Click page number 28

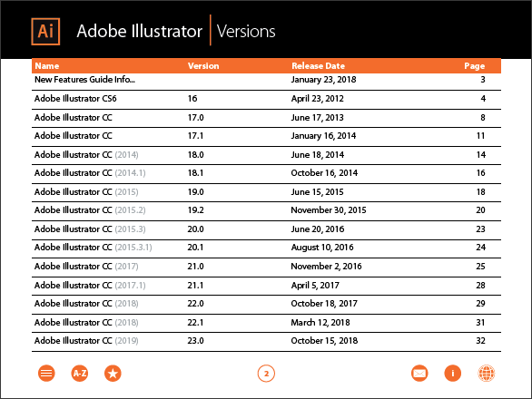pos(480,286)
